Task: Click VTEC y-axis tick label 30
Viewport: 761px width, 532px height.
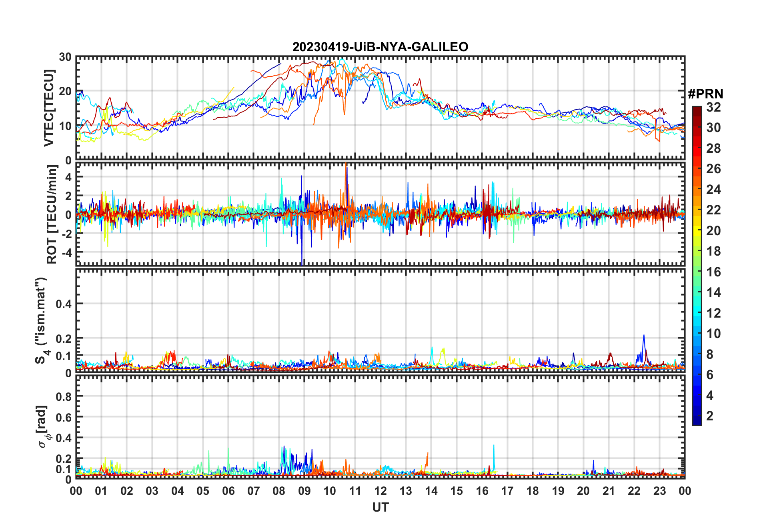Action: pos(65,57)
